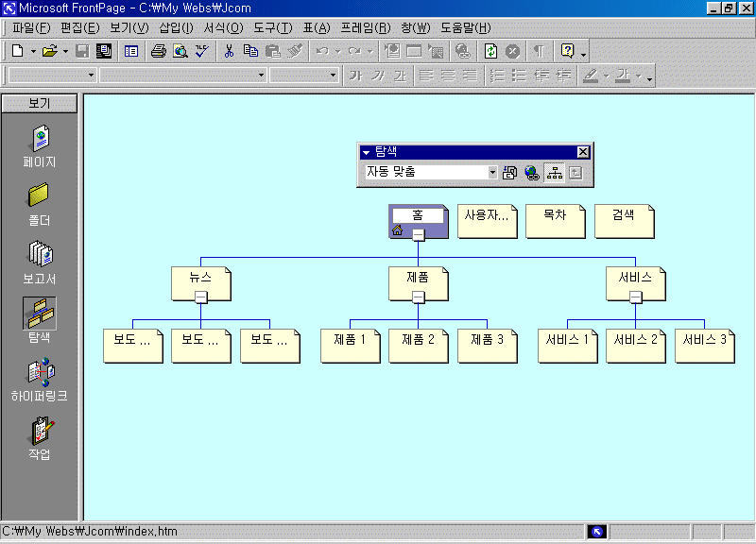The width and height of the screenshot is (756, 544).
Task: Click the Publish Web icon
Action: pos(104,51)
